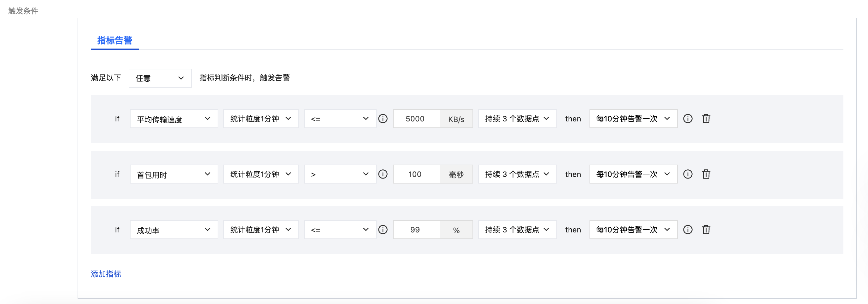Open 统计粒度1分钟 dropdown in 平均传输速度 row
This screenshot has width=868, height=304.
click(x=261, y=119)
